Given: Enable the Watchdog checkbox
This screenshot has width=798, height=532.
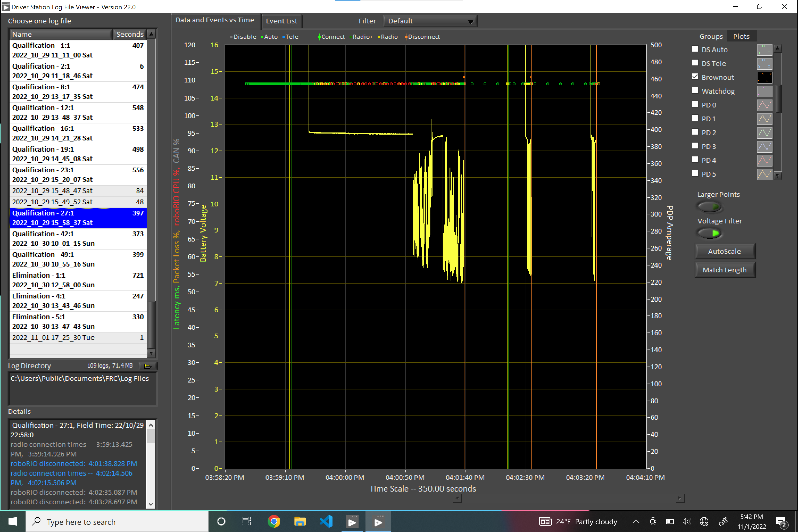Looking at the screenshot, I should click(x=695, y=90).
